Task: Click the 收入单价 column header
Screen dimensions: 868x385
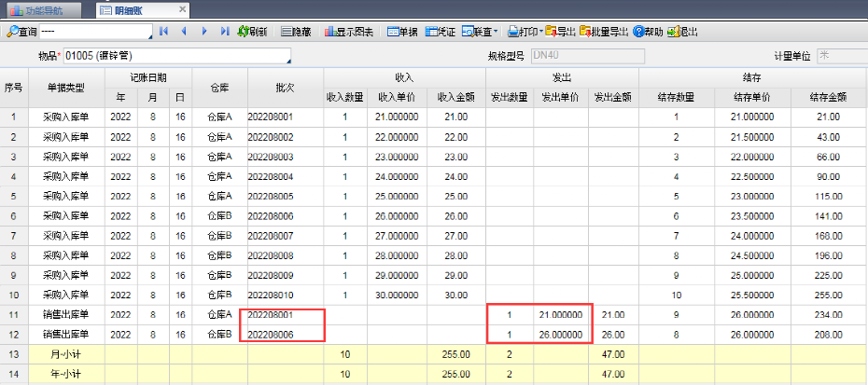Action: [397, 97]
